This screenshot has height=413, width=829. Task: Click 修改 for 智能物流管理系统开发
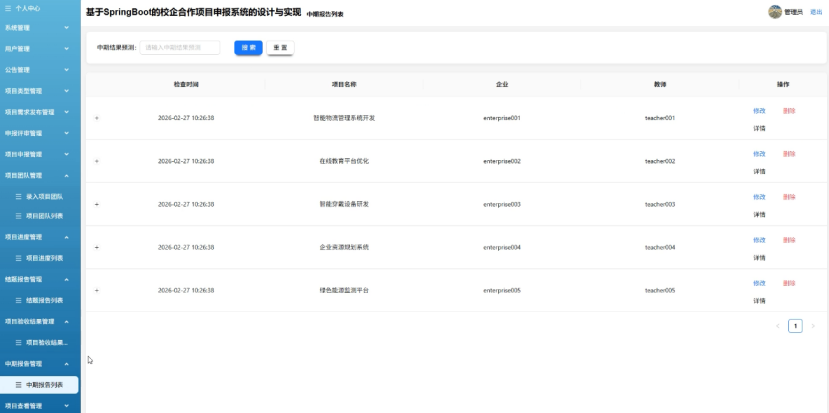pyautogui.click(x=759, y=111)
